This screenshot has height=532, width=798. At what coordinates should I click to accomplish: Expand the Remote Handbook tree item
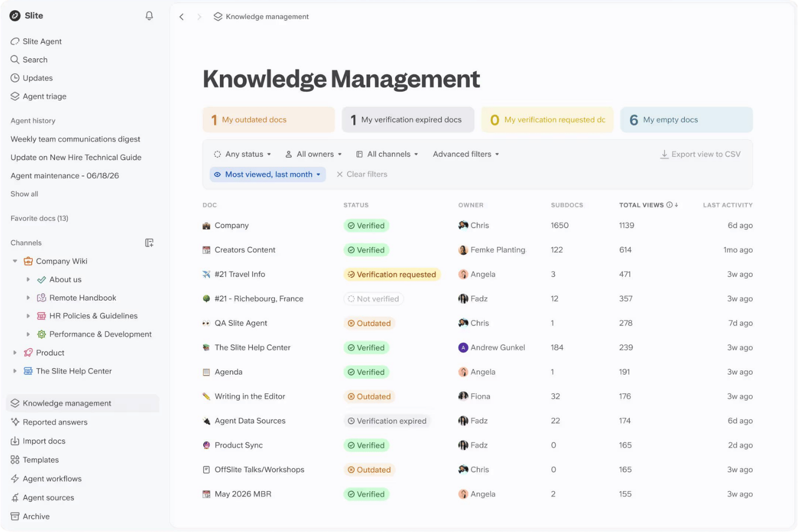coord(28,298)
